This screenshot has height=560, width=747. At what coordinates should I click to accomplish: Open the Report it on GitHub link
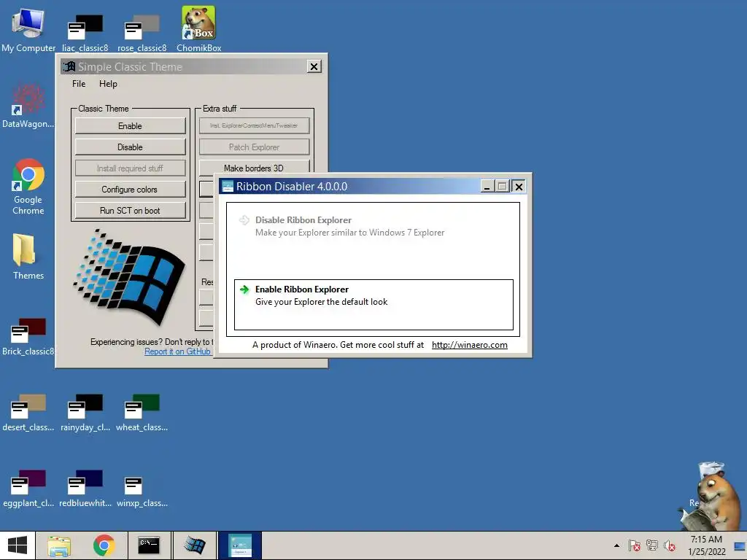178,351
